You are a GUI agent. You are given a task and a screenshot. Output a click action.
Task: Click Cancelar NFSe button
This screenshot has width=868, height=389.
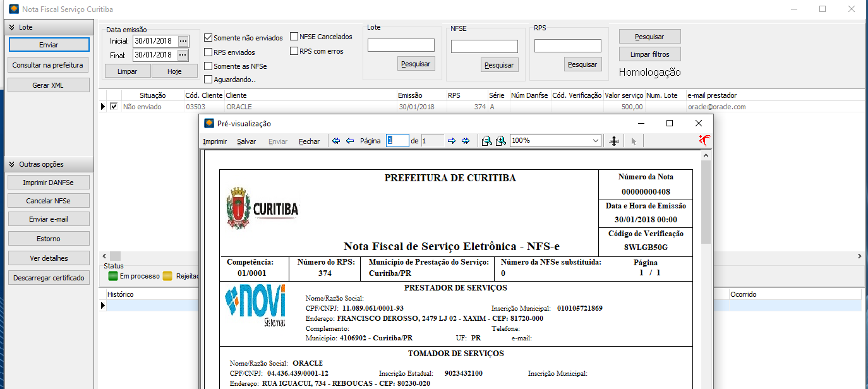pos(49,201)
